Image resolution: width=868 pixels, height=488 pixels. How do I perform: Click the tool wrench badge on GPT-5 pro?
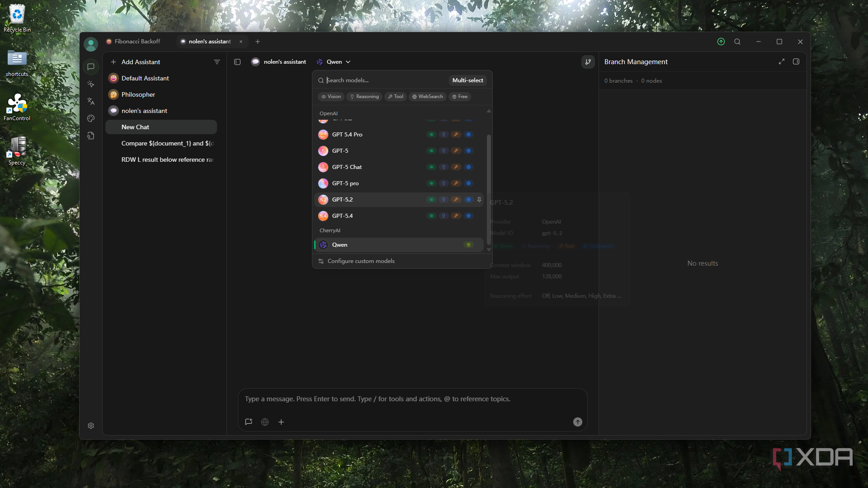click(456, 183)
